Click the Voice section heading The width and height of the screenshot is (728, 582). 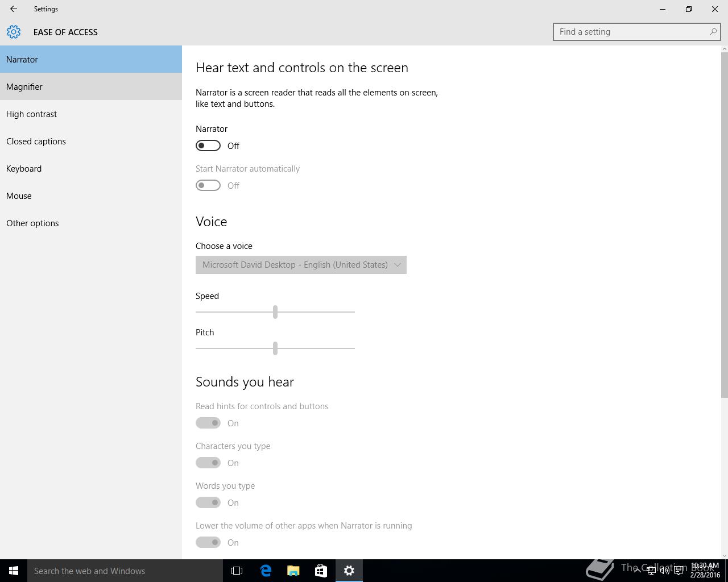point(212,222)
